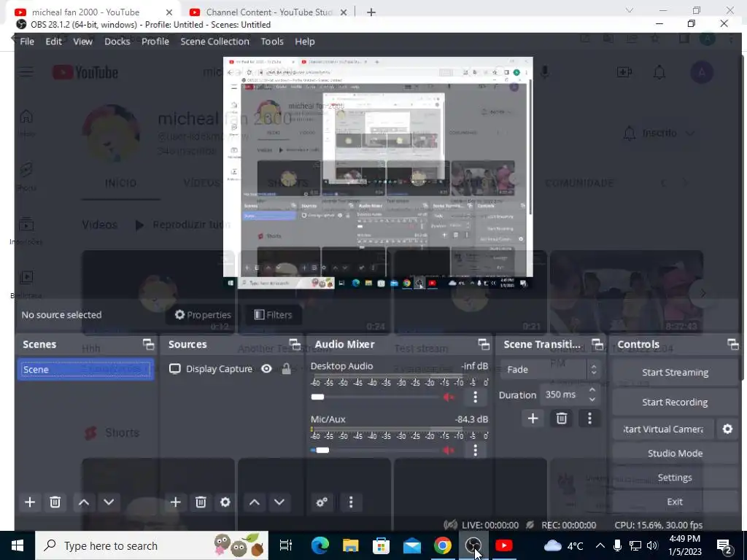Open the Edit menu
The height and width of the screenshot is (560, 747).
53,42
